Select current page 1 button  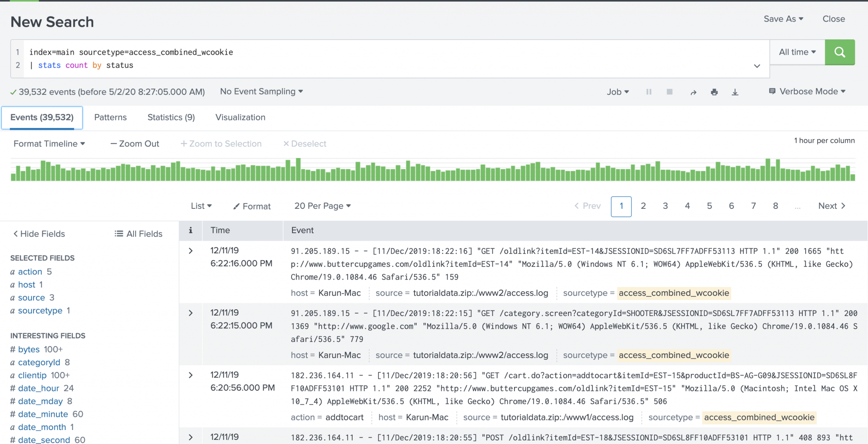[x=621, y=206]
